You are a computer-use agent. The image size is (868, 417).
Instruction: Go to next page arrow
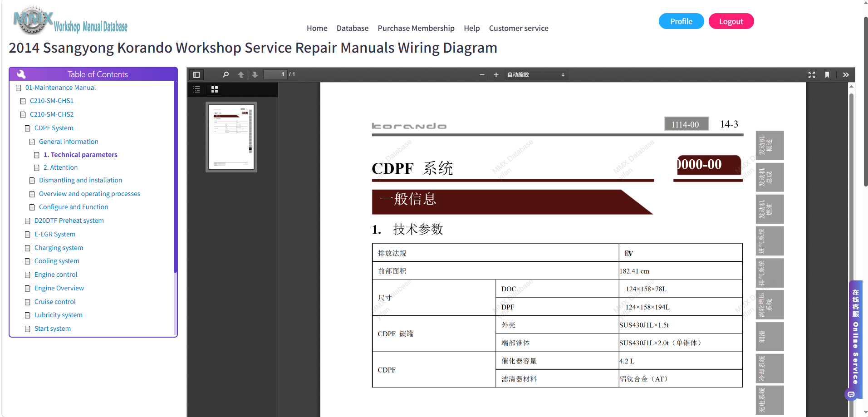tap(255, 74)
